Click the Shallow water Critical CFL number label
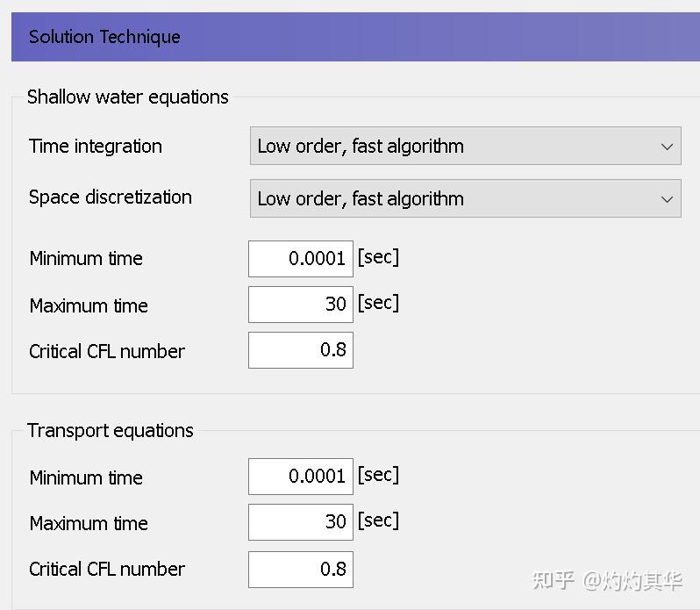Image resolution: width=700 pixels, height=610 pixels. [106, 352]
